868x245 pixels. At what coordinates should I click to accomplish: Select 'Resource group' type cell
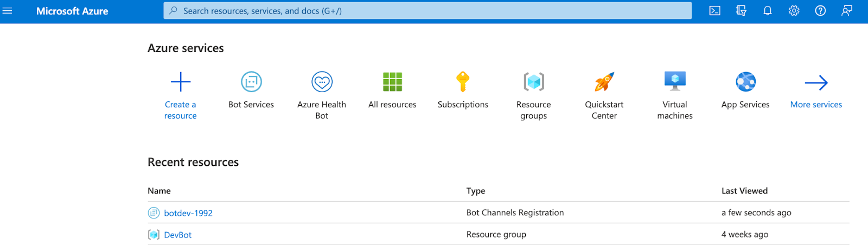click(496, 234)
